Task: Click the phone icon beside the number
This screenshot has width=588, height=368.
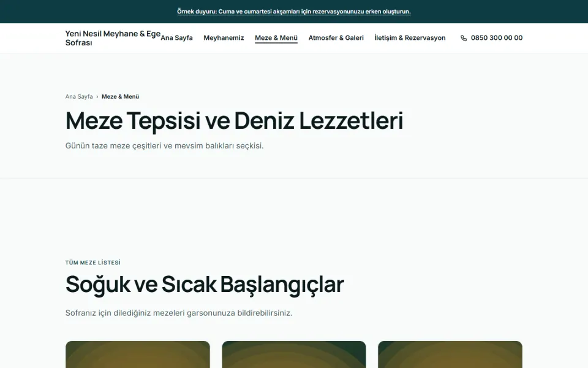Action: 464,38
